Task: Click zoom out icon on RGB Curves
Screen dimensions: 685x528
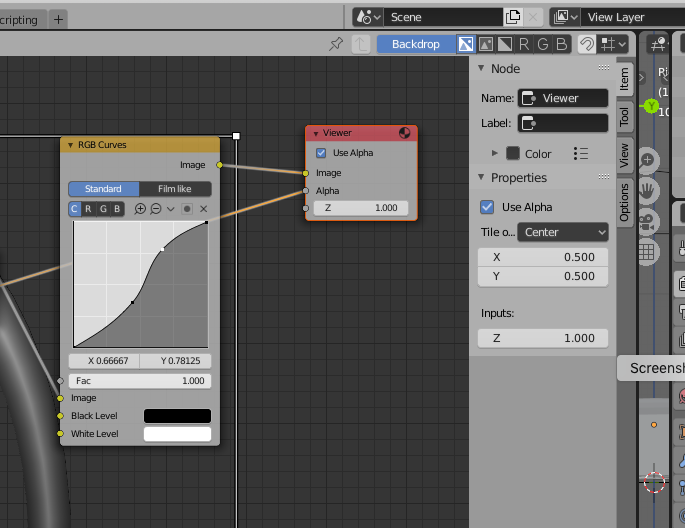Action: point(155,209)
